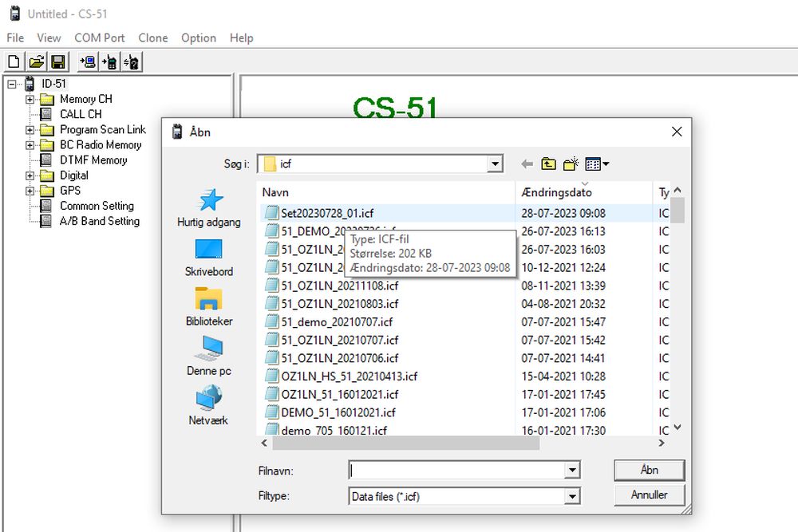Expand the GPS tree node
The image size is (798, 532).
(30, 191)
